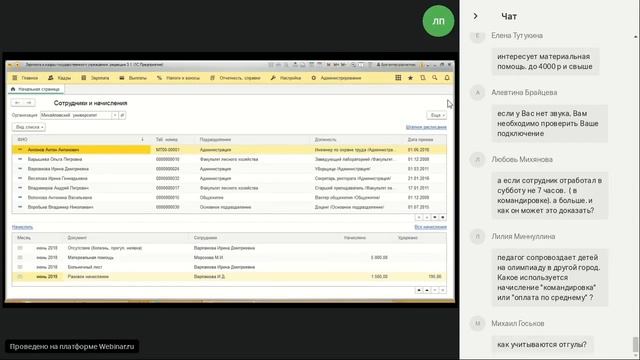Open the functions grid menu icon
The image size is (640, 360).
point(398,78)
